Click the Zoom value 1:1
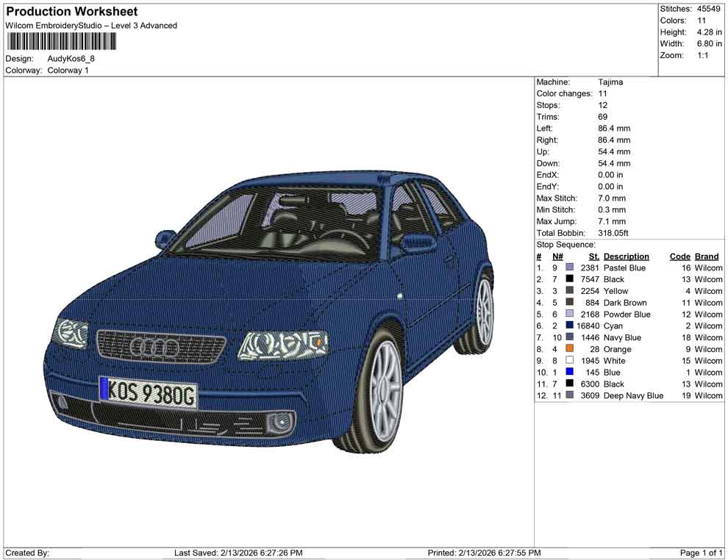This screenshot has width=728, height=560. [702, 55]
